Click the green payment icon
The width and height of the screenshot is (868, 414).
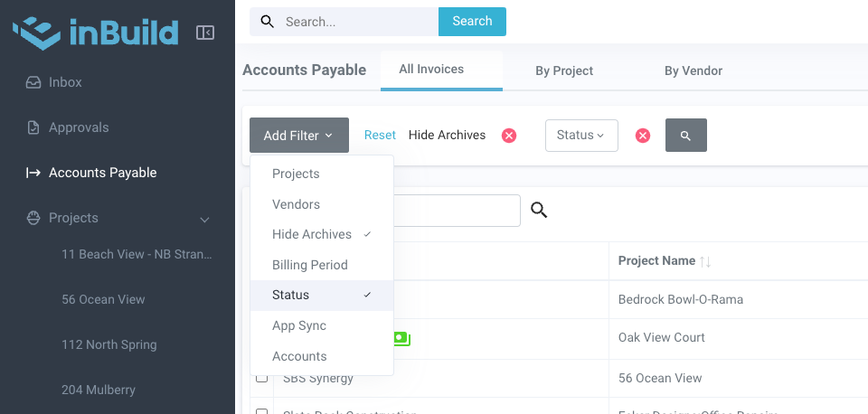pyautogui.click(x=401, y=339)
